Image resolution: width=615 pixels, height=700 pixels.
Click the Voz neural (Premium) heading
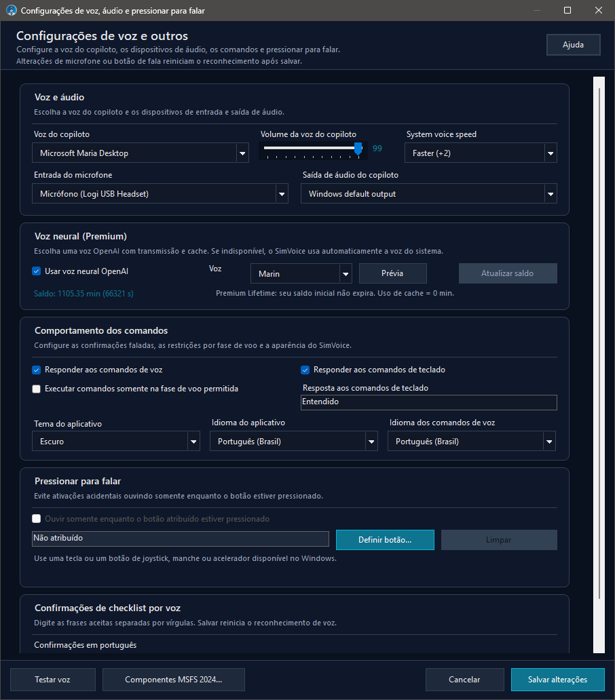(x=81, y=236)
